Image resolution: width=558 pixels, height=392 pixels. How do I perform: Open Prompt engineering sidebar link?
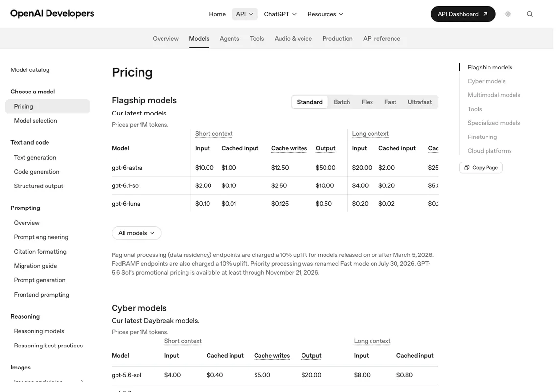41,237
